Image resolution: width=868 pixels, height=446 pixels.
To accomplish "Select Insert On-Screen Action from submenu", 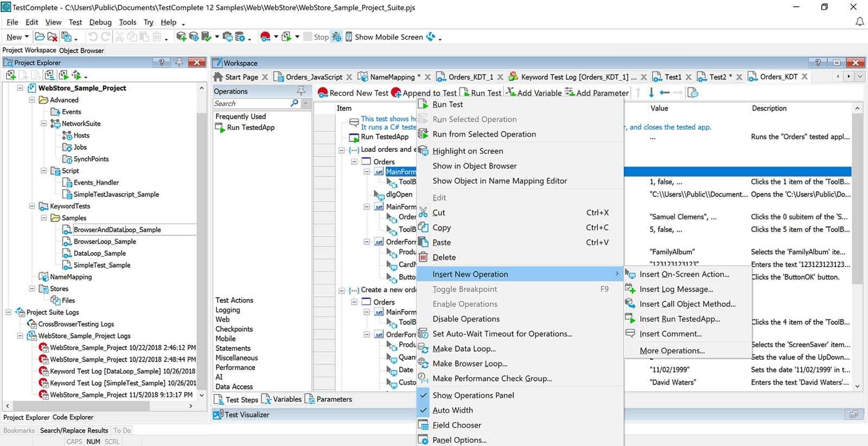I will coord(684,274).
